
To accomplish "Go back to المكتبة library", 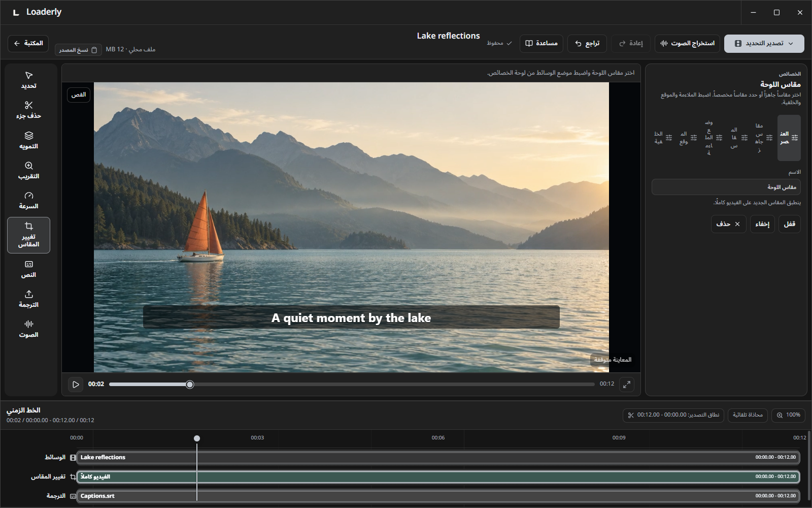I will coord(28,43).
